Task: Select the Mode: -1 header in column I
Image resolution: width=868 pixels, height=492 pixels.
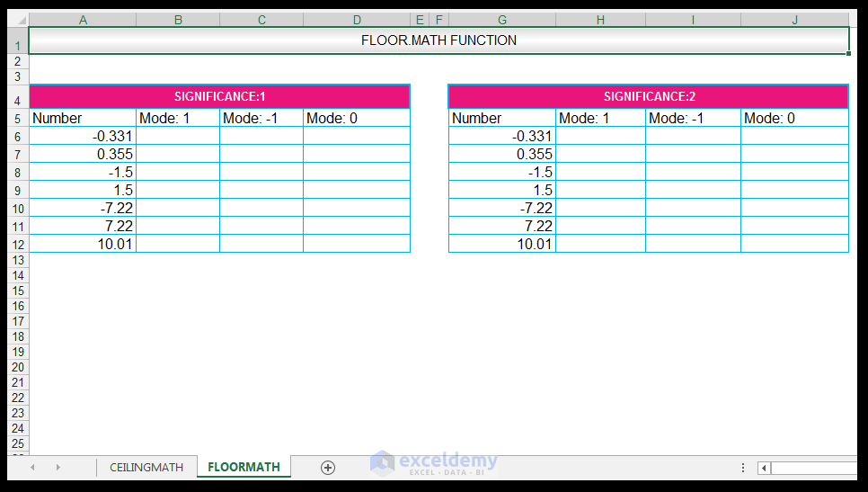Action: [x=693, y=118]
